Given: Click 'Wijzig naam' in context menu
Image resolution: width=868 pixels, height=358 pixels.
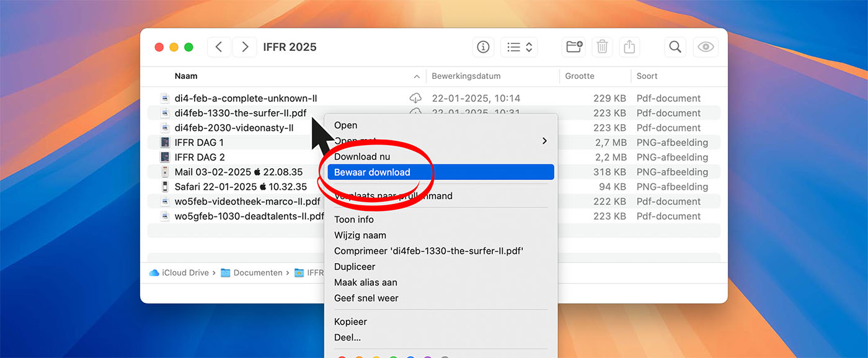Looking at the screenshot, I should pos(360,235).
